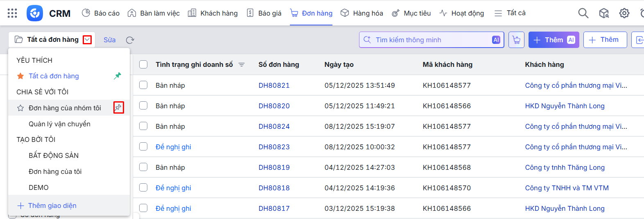Screen dimensions: 644x219
Task: Select the header select-all checkbox
Action: pyautogui.click(x=143, y=64)
